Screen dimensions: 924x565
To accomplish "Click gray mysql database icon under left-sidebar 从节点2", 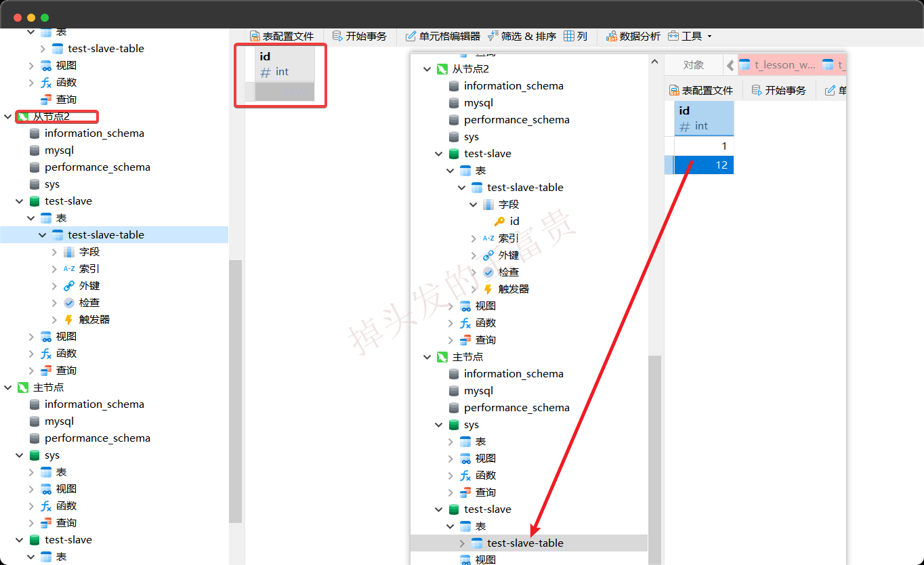I will click(35, 150).
